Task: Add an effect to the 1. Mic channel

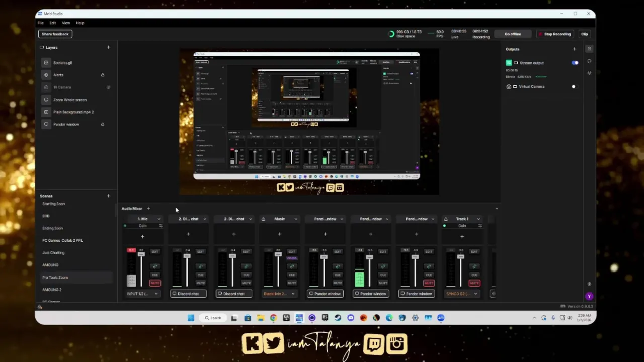Action: [142, 236]
